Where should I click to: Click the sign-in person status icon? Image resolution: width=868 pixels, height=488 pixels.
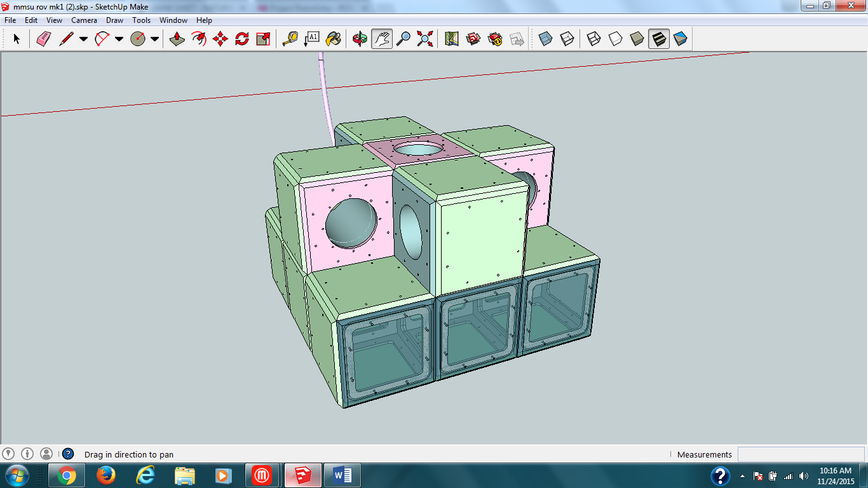pos(46,454)
